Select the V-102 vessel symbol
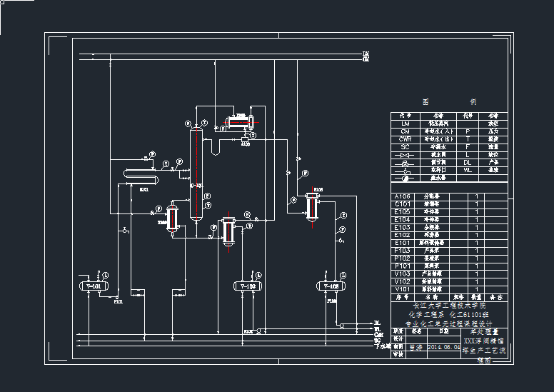The image size is (554, 392). (x=246, y=286)
